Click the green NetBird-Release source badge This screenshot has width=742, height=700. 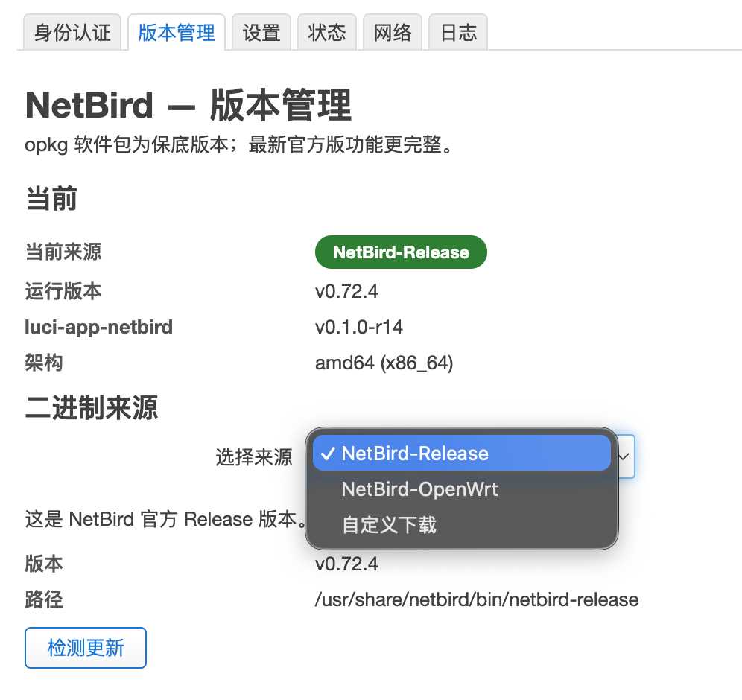coord(401,252)
